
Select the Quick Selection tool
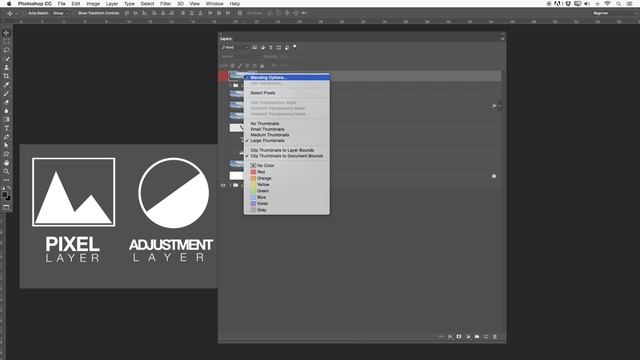click(6, 59)
